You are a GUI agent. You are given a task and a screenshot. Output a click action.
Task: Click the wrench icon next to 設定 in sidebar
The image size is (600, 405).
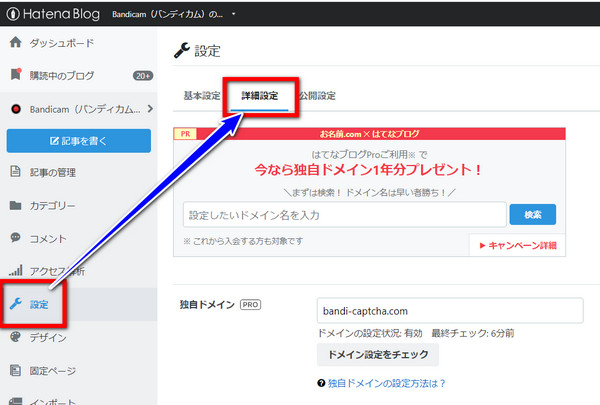coord(16,304)
